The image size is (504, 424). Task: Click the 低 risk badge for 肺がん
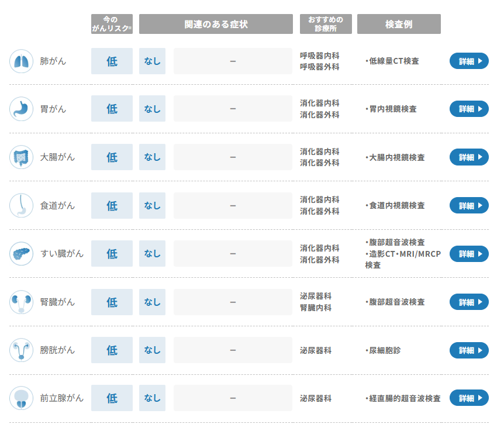click(112, 61)
